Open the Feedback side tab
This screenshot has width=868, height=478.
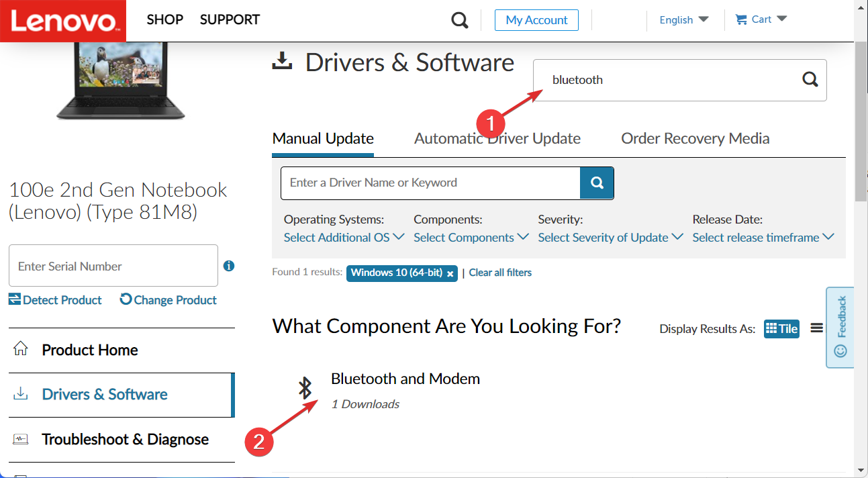[x=840, y=327]
